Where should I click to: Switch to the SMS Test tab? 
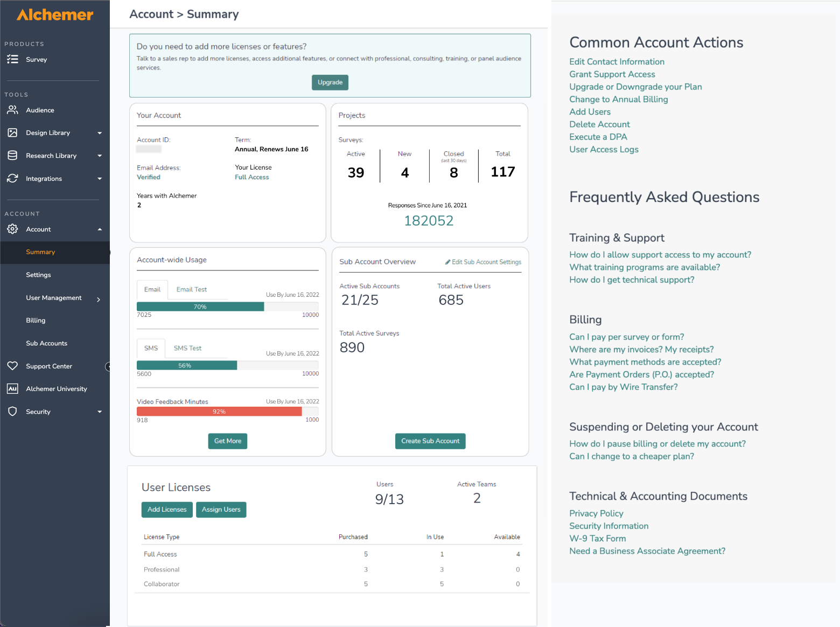[187, 349]
